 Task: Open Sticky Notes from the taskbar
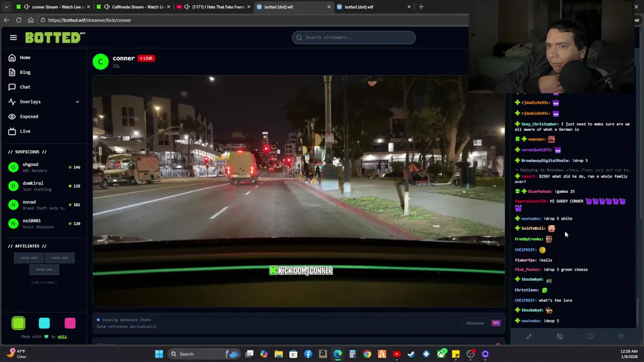pyautogui.click(x=456, y=354)
